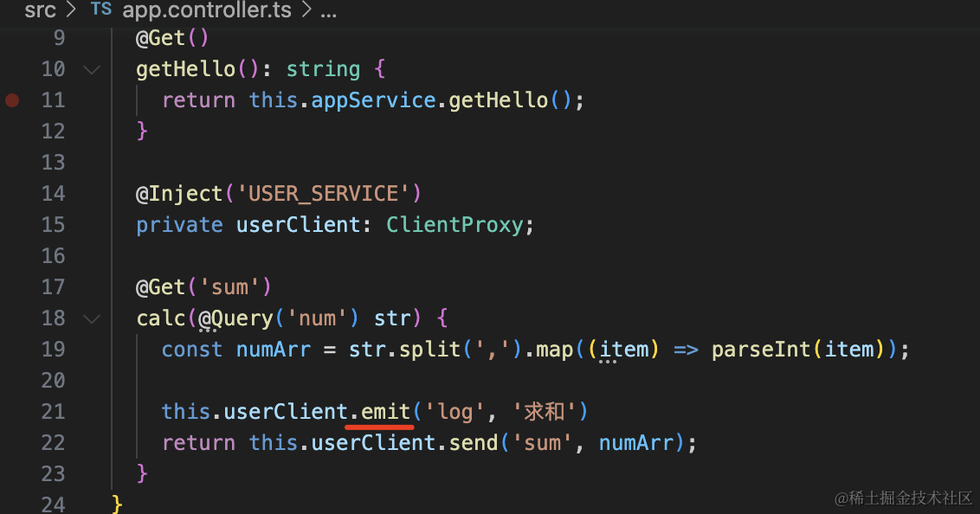Click the @Query decorator on line 18
The image size is (980, 514).
(235, 318)
